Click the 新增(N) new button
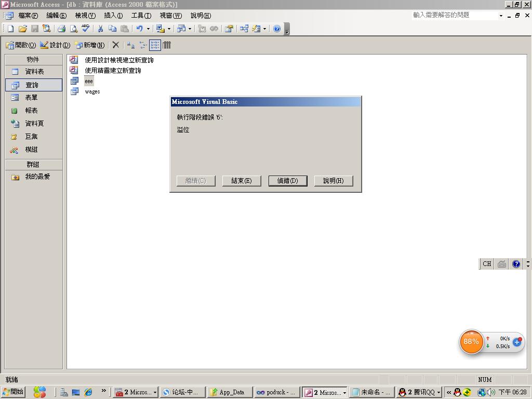This screenshot has height=399, width=532. point(90,45)
